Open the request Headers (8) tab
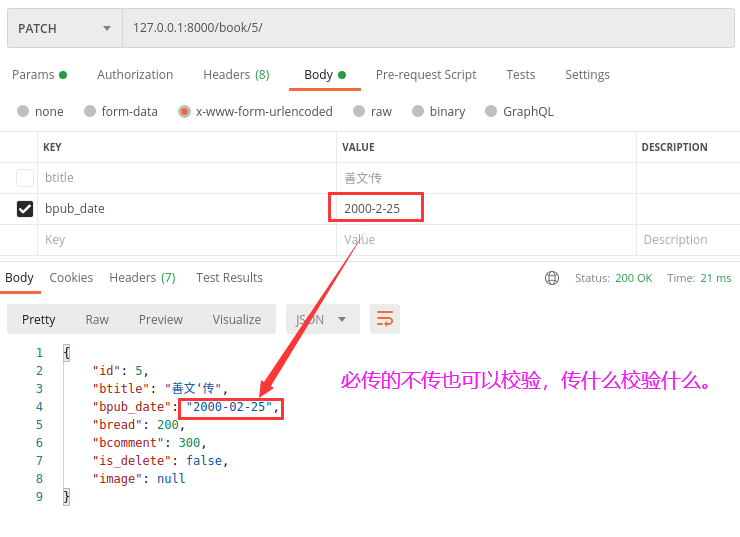This screenshot has width=740, height=537. [x=236, y=75]
